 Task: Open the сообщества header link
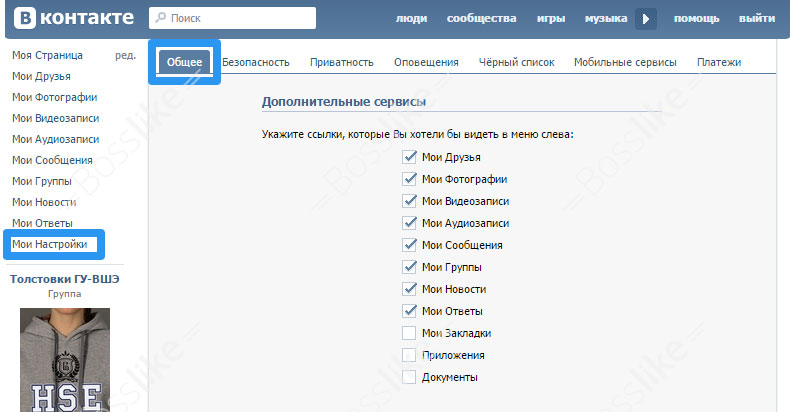pyautogui.click(x=482, y=19)
